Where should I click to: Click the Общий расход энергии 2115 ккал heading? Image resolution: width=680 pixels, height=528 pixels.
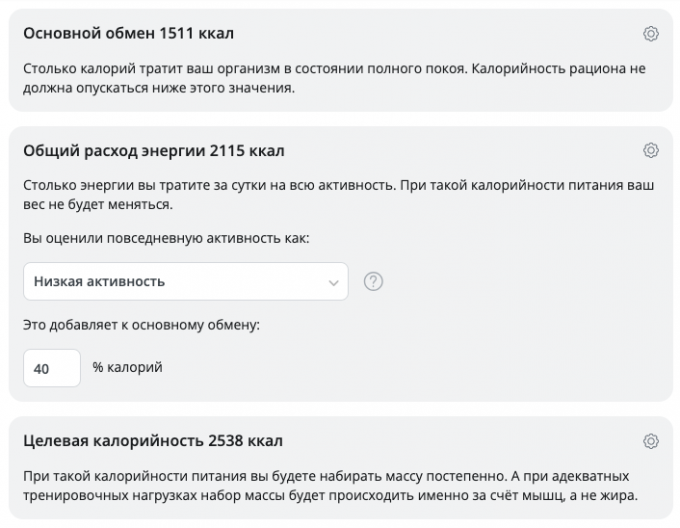tap(153, 151)
